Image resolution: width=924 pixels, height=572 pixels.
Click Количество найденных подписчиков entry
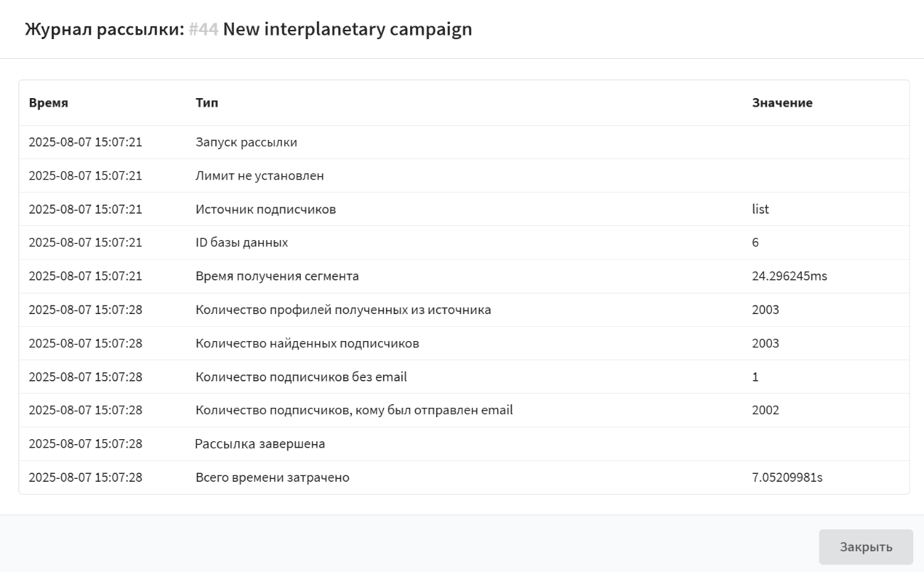(307, 343)
